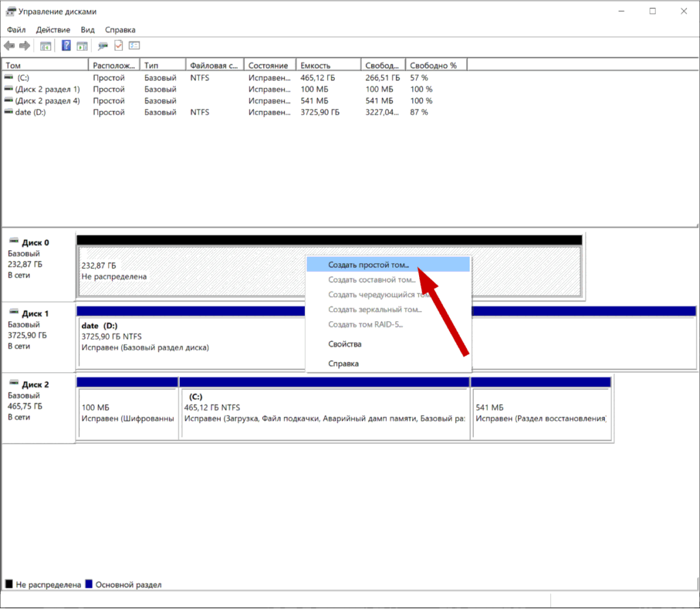Click the Back arrow in the toolbar

[x=10, y=46]
